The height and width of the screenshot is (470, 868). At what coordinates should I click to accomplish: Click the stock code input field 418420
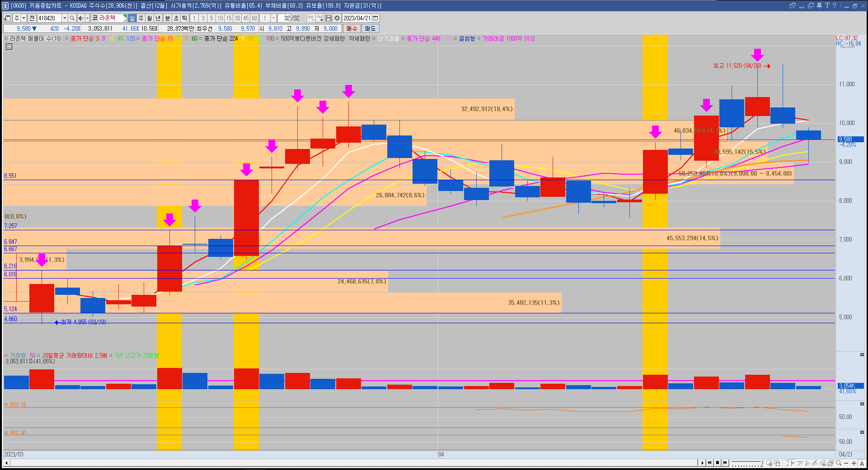(49, 18)
